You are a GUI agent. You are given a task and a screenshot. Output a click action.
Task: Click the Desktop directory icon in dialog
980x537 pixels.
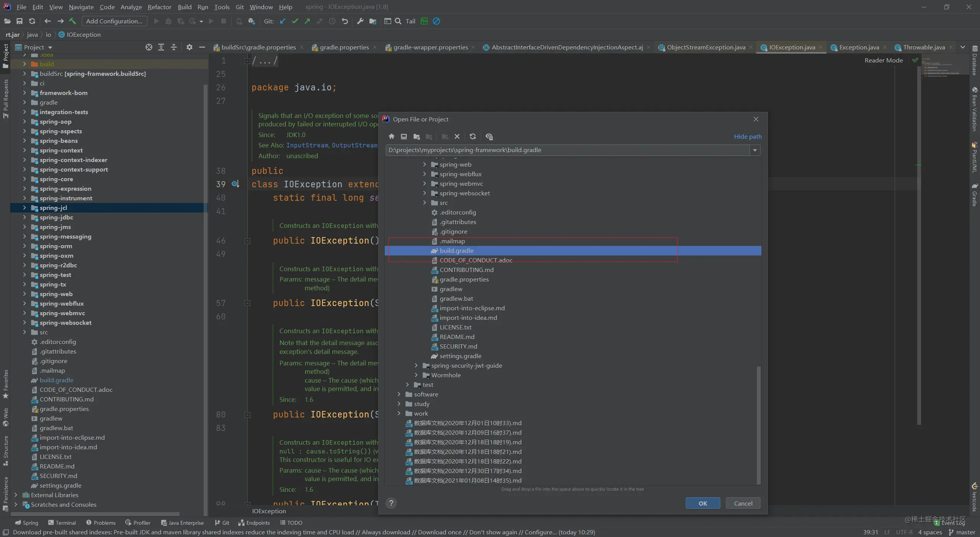[x=403, y=136]
